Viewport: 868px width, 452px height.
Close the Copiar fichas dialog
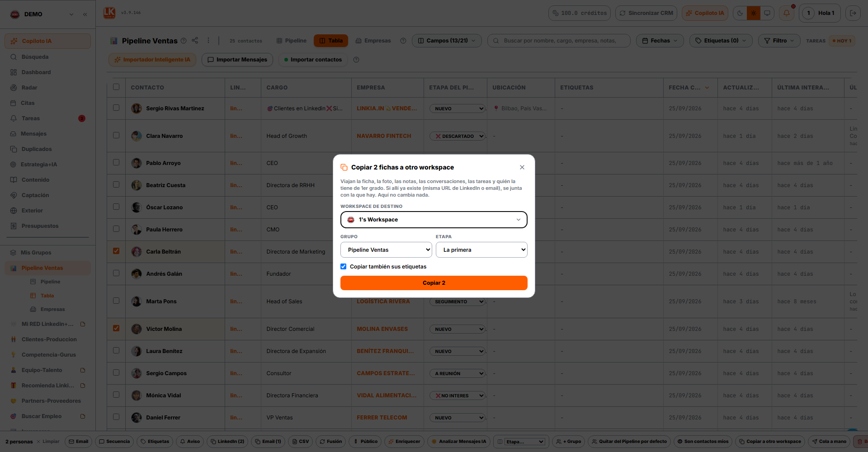(522, 167)
